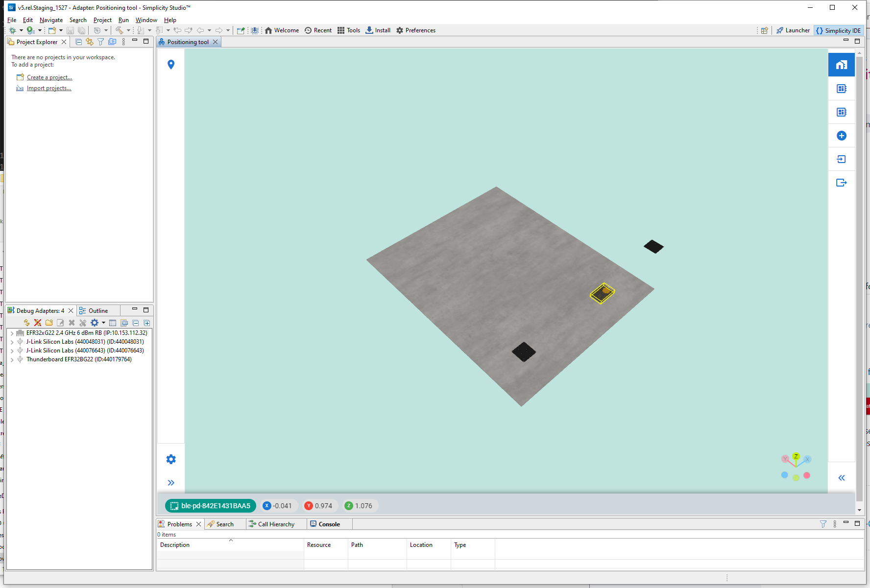Viewport: 870px width, 588px height.
Task: Click the Create a project link
Action: click(x=49, y=77)
